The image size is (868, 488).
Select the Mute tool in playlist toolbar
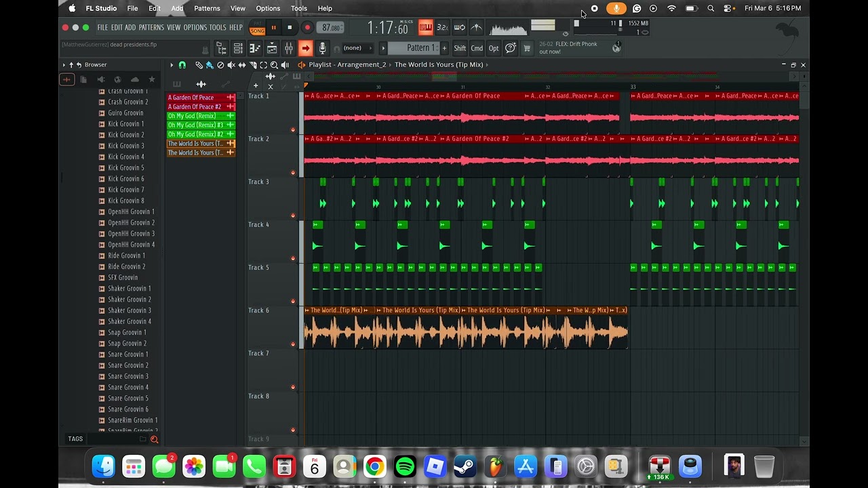coord(231,65)
